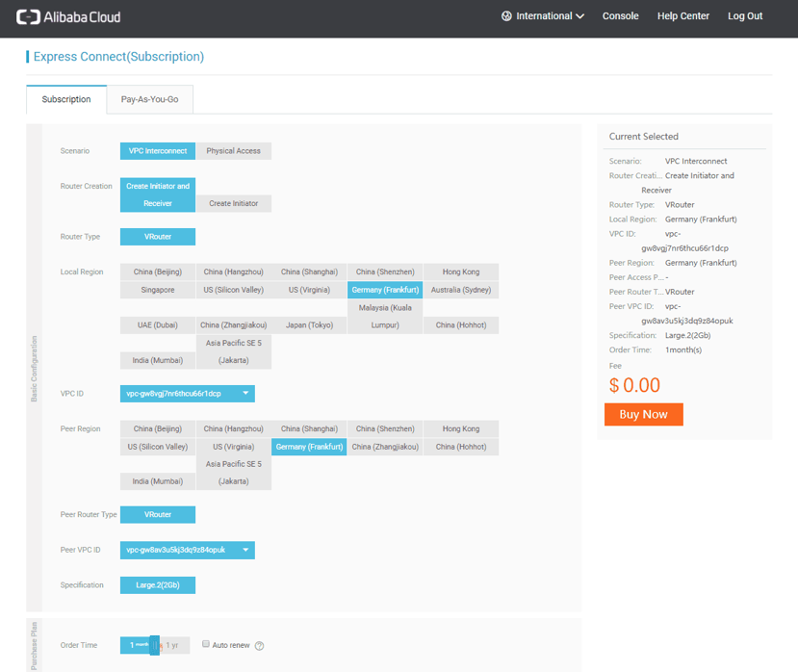Select US (Virginia) as Local Region
This screenshot has width=798, height=672.
pyautogui.click(x=309, y=290)
